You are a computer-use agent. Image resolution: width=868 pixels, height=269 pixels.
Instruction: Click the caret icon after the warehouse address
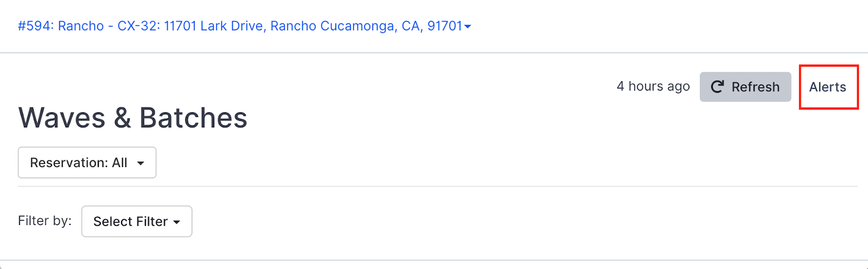[468, 27]
